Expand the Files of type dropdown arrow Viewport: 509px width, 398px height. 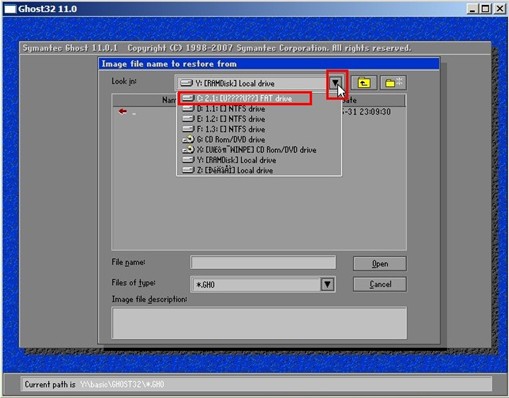tap(328, 284)
